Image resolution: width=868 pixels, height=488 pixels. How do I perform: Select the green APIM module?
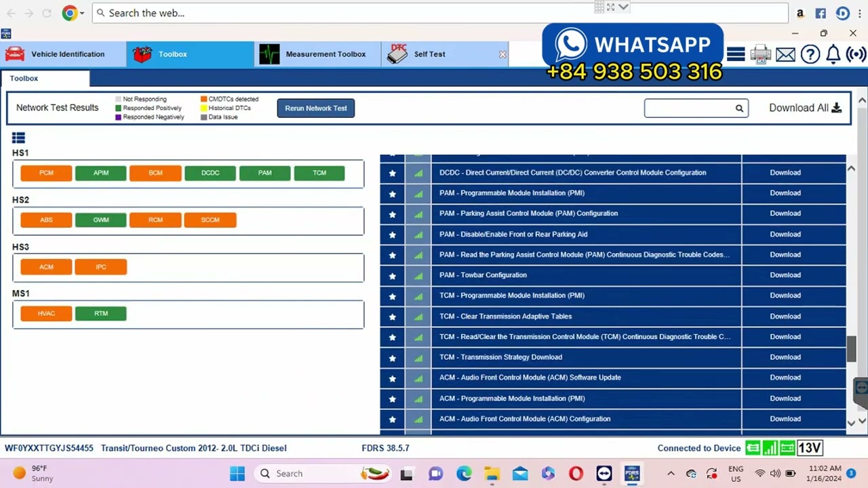click(101, 173)
